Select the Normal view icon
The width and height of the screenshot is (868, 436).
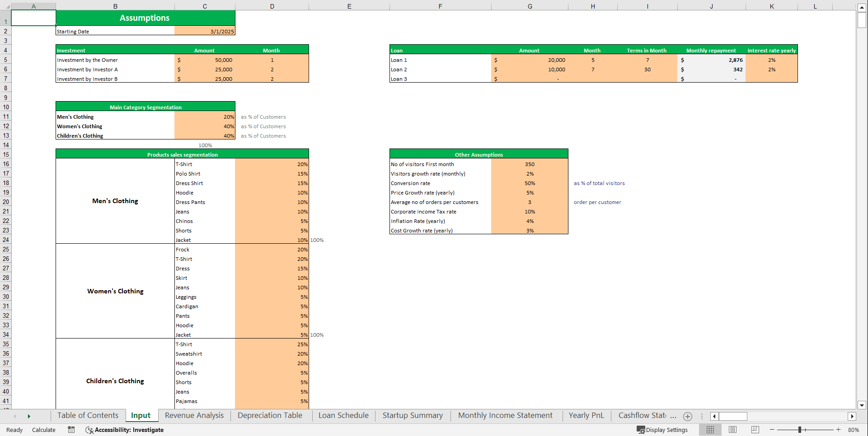(x=710, y=430)
